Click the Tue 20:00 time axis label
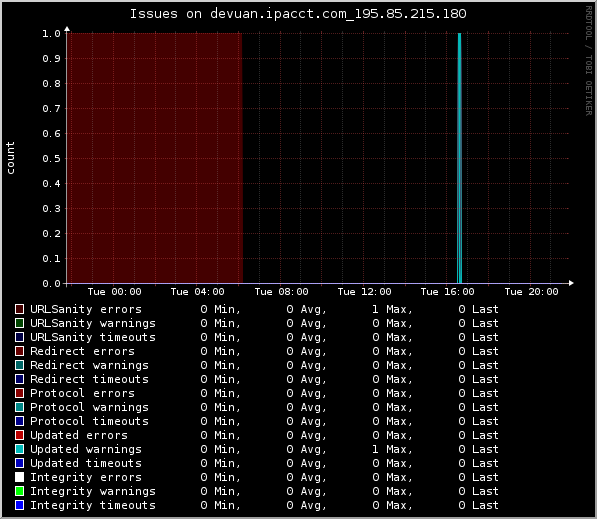Viewport: 597px width, 519px height. [x=532, y=292]
